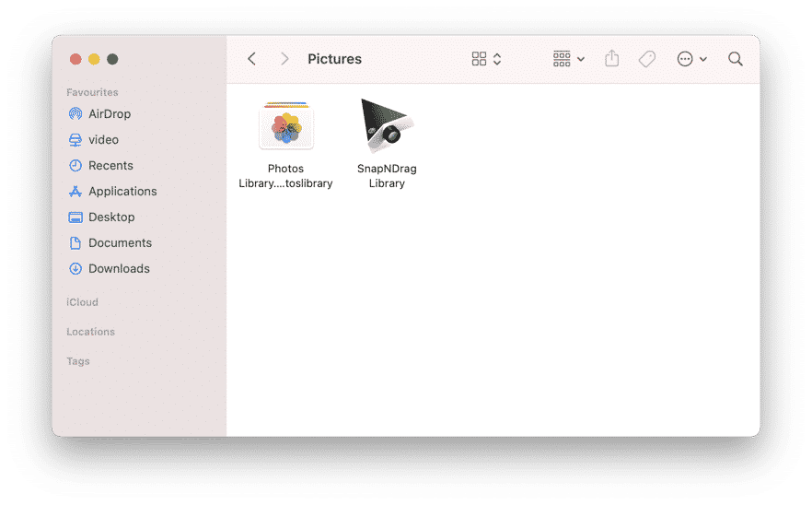Expand the Tags sidebar section
812x505 pixels.
click(x=78, y=361)
